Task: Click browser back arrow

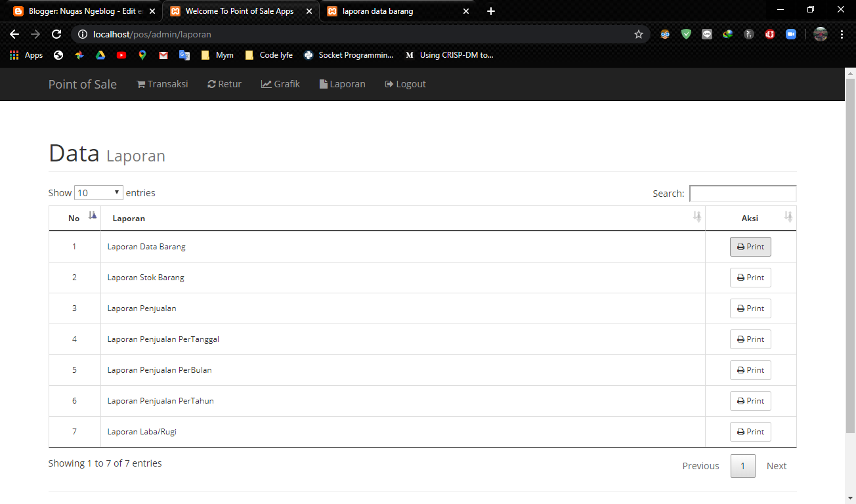Action: click(x=14, y=34)
